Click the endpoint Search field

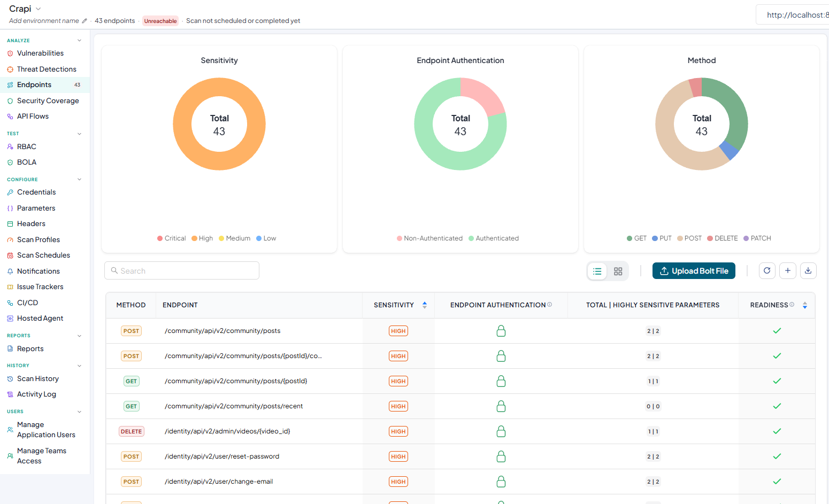(x=182, y=270)
